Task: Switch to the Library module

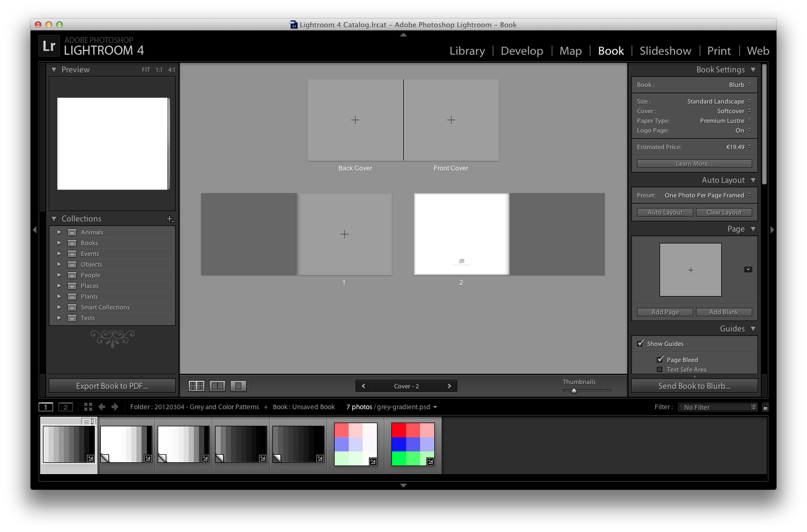Action: 467,51
